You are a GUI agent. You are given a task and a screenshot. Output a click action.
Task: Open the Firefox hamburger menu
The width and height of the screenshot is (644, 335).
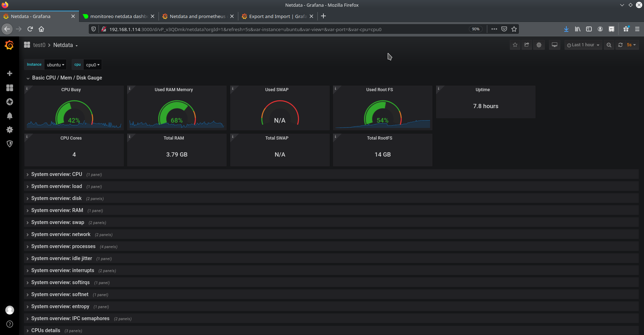pyautogui.click(x=637, y=29)
